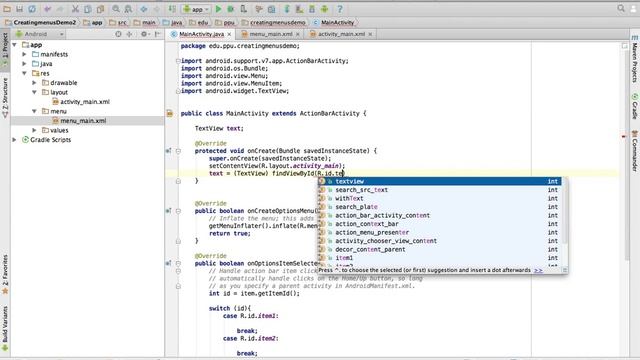Click the Scroll from Source icon in Project panel
Viewport: 640px width, 360px height.
118,34
